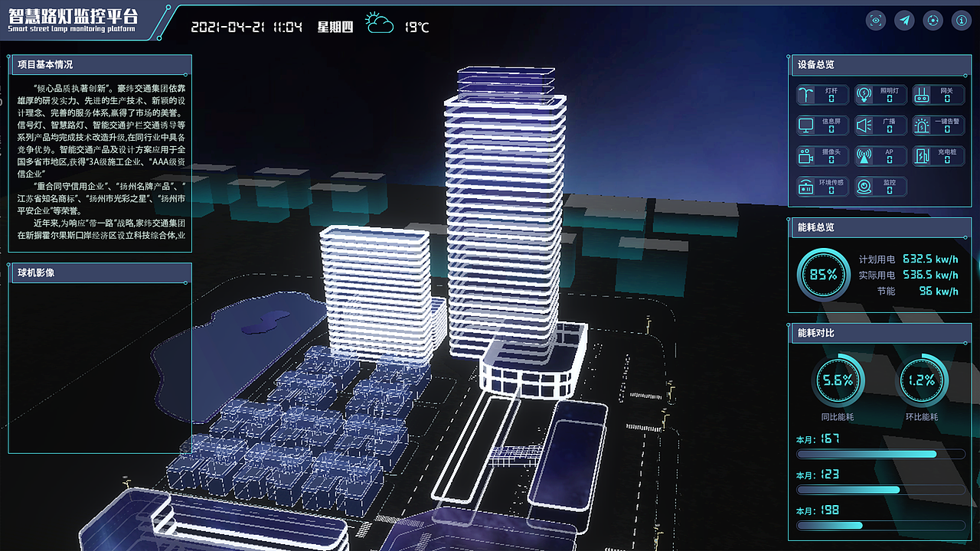Click the eye scan view icon
The width and height of the screenshot is (980, 551).
(x=876, y=21)
